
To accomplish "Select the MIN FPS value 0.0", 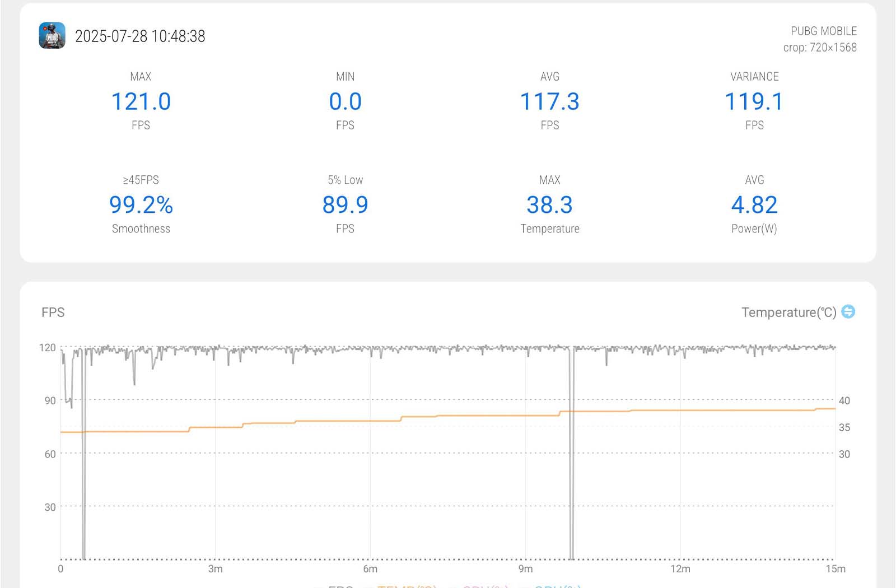I will coord(345,102).
